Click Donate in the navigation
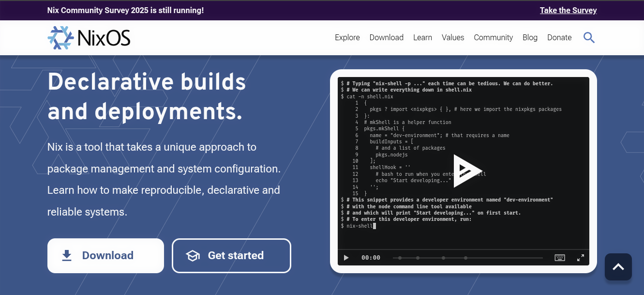644x295 pixels. [x=559, y=37]
